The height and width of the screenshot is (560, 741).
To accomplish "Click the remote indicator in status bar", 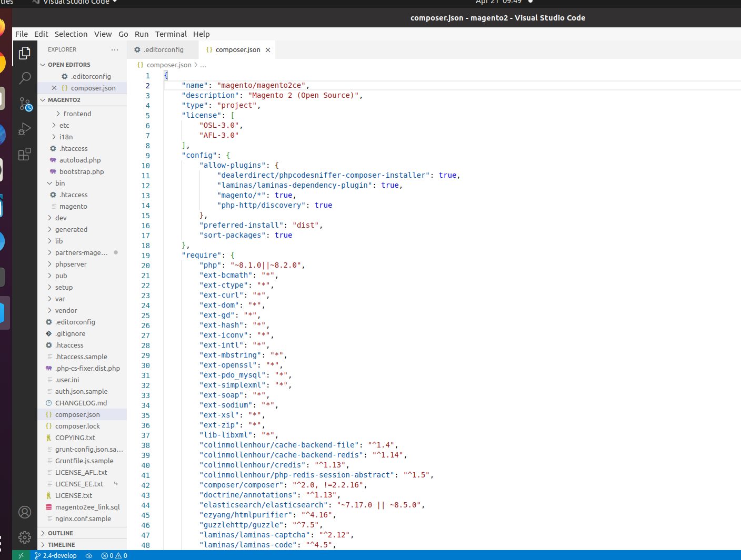I will click(21, 555).
